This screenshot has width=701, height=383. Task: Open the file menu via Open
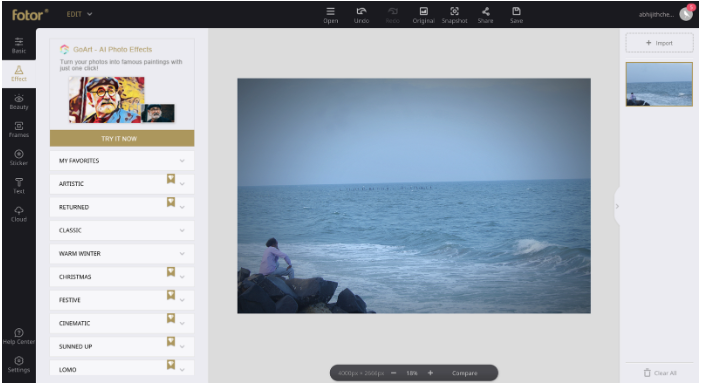(331, 15)
